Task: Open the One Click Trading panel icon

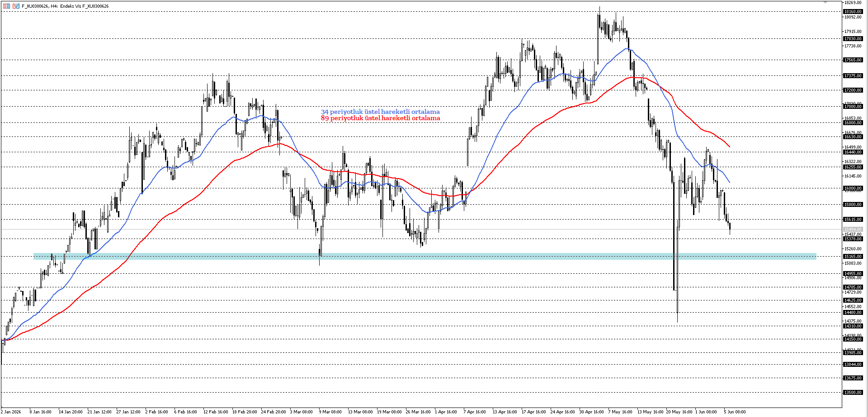Action: click(x=16, y=6)
